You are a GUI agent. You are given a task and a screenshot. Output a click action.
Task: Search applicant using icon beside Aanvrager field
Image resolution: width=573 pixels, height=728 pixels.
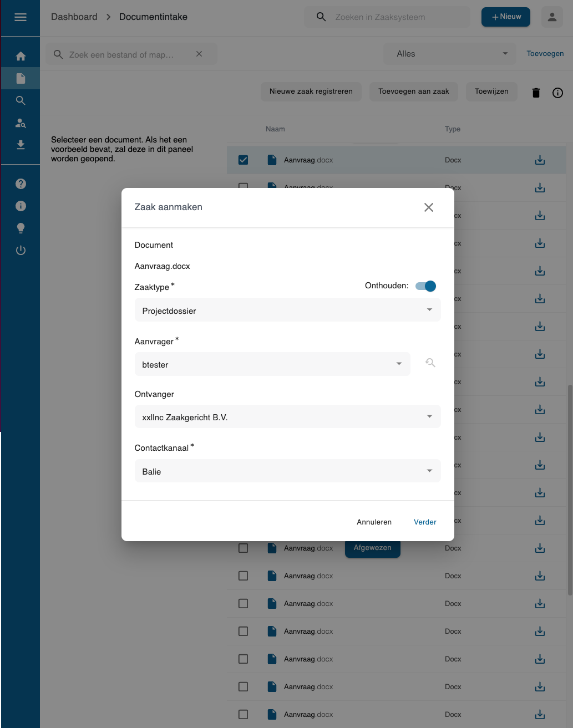pos(430,363)
